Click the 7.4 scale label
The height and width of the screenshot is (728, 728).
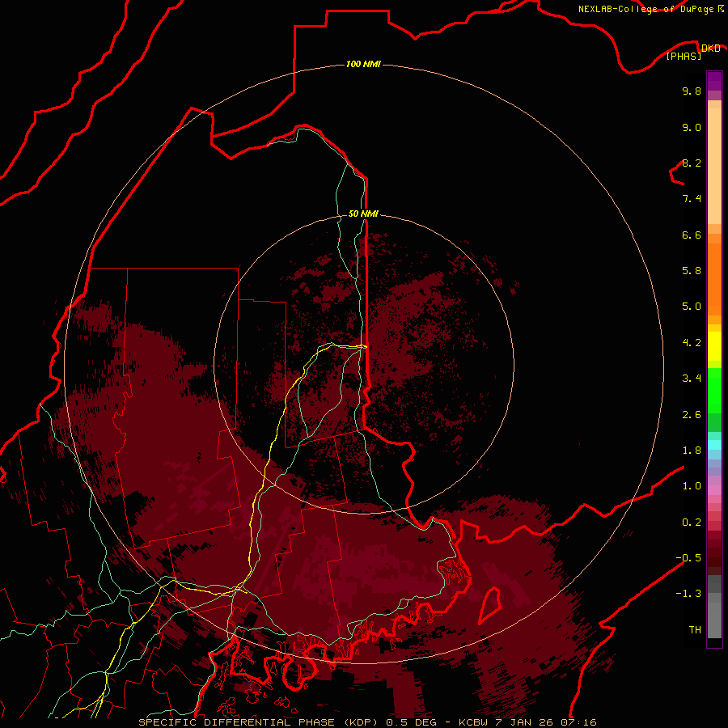[x=692, y=199]
